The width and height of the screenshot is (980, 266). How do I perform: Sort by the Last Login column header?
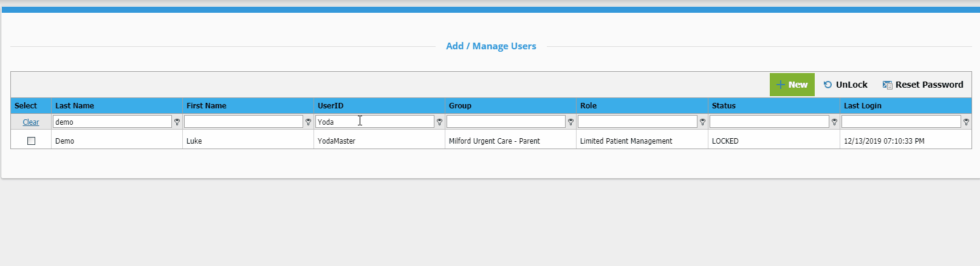[862, 105]
